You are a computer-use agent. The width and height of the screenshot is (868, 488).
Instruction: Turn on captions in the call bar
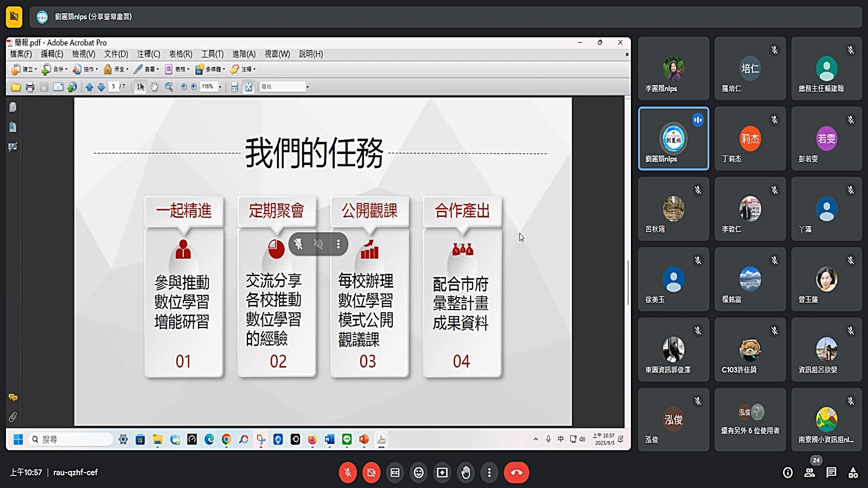point(395,473)
